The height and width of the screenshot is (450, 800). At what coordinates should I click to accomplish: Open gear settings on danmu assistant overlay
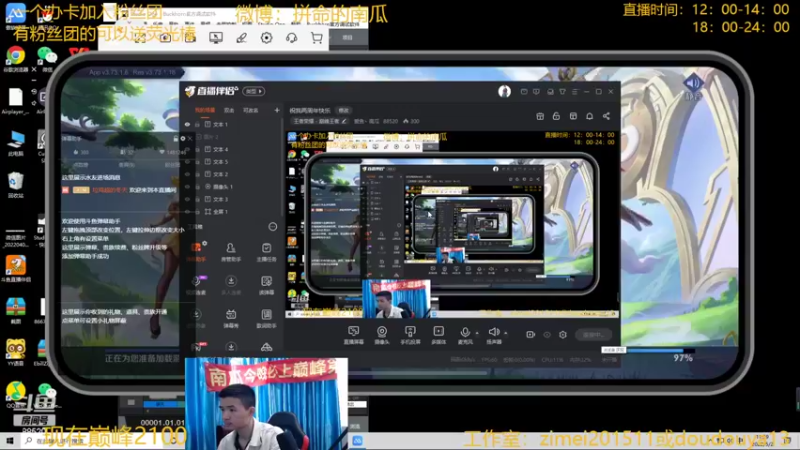(183, 138)
